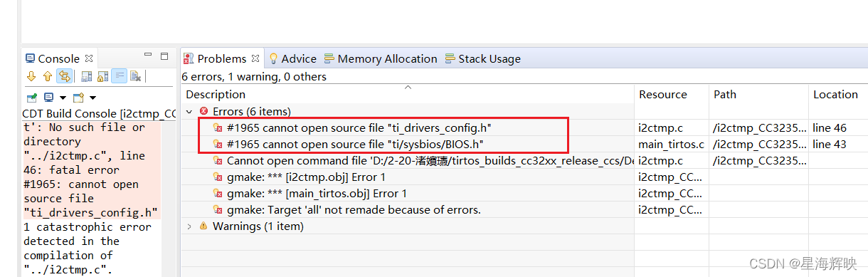Open the new console view dropdown arrow
Viewport: 868px width, 277px height.
92,98
